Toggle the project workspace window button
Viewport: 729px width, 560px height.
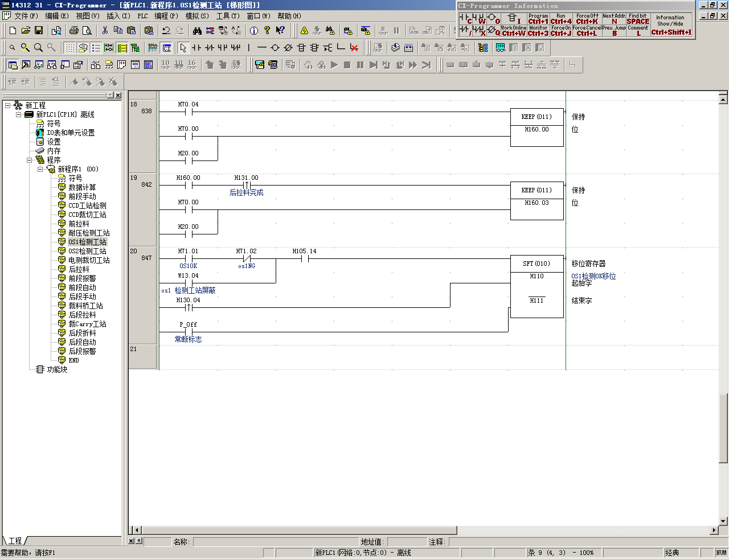13,65
